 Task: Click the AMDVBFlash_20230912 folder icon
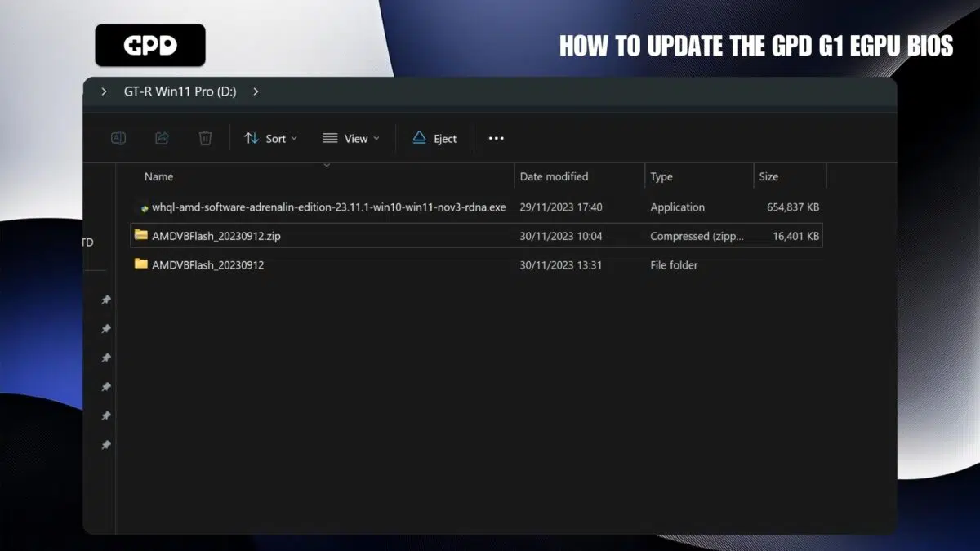[141, 264]
